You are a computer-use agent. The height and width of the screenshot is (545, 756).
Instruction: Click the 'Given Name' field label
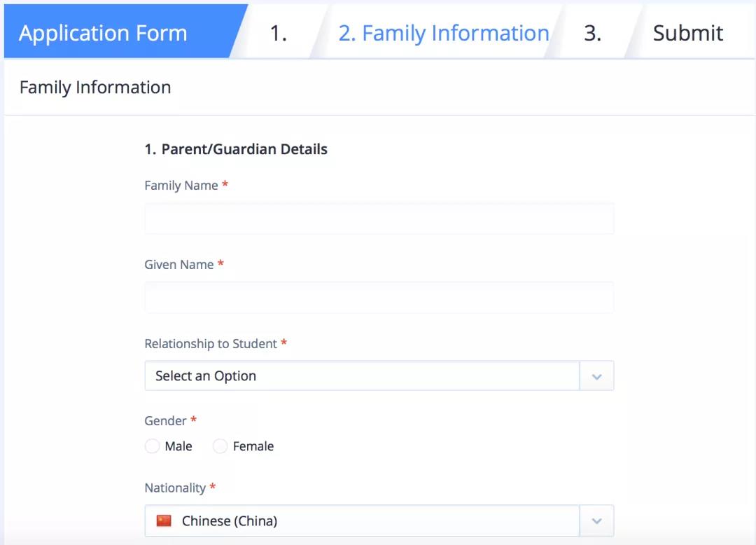pyautogui.click(x=179, y=265)
